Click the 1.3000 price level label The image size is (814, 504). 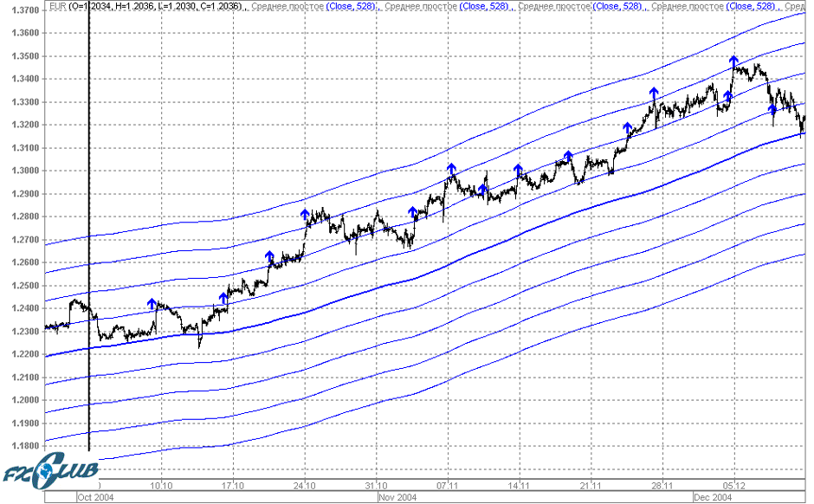point(25,171)
